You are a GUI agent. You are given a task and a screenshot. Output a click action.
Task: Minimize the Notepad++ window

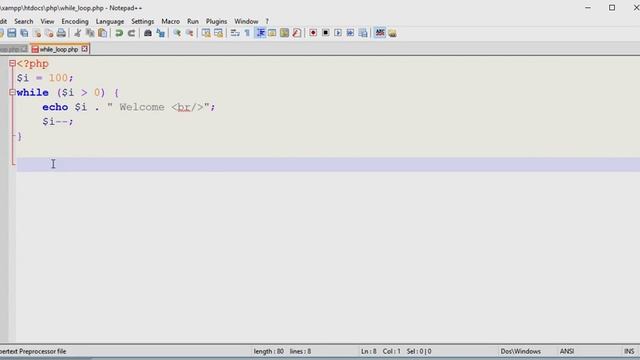(x=588, y=8)
